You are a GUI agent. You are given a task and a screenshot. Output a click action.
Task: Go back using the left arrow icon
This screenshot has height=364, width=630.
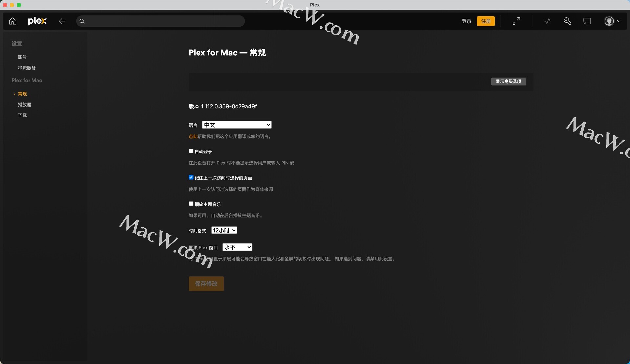62,21
